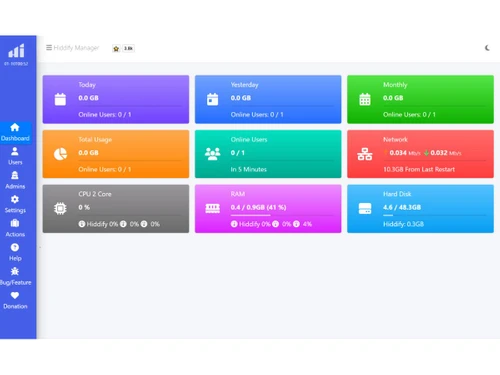Click the Yesterday card heading
500x375 pixels.
pyautogui.click(x=244, y=85)
